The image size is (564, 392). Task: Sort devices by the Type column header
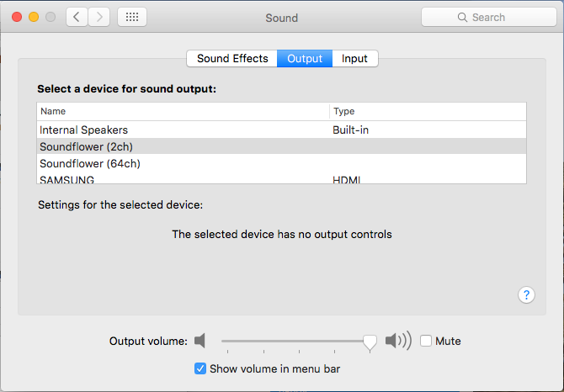pyautogui.click(x=428, y=111)
